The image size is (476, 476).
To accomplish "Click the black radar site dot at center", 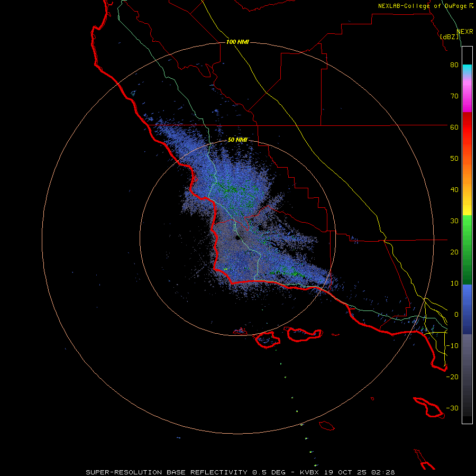I will [237, 237].
